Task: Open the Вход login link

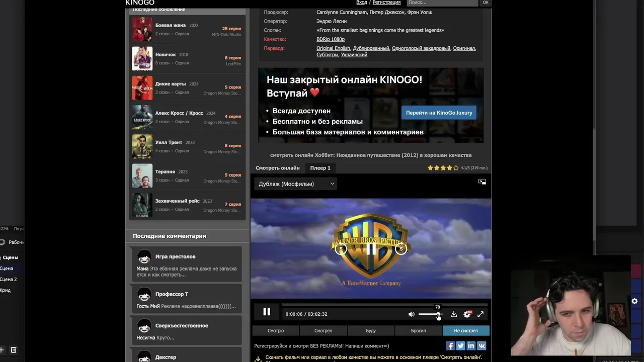Action: tap(362, 3)
